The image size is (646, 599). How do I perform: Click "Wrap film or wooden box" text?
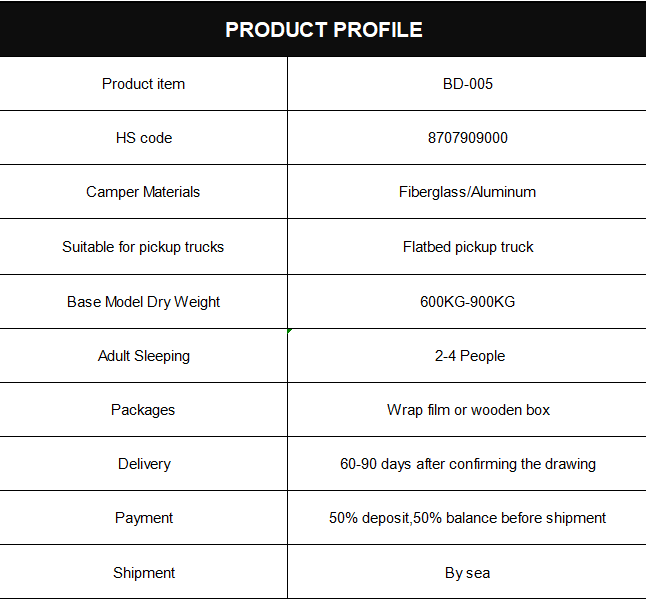(467, 410)
